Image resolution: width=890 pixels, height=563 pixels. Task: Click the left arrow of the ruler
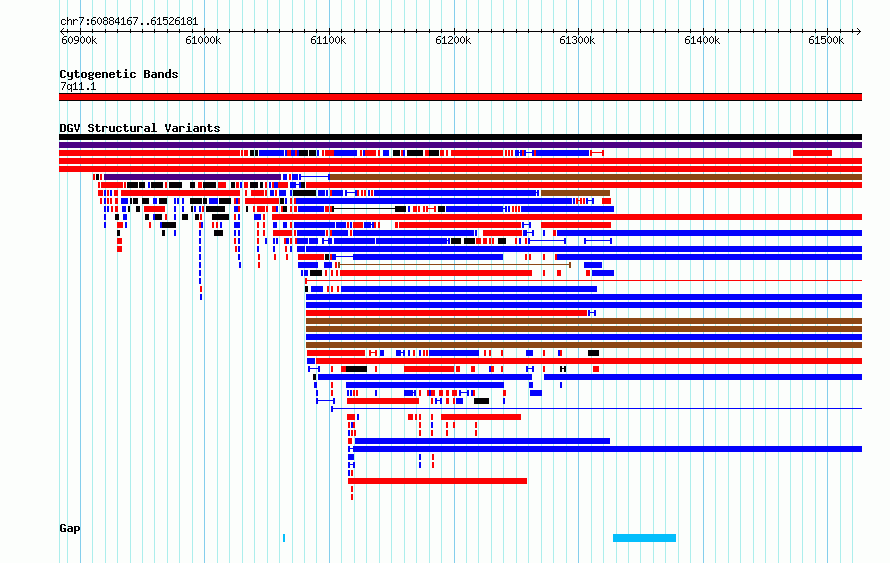click(x=63, y=31)
